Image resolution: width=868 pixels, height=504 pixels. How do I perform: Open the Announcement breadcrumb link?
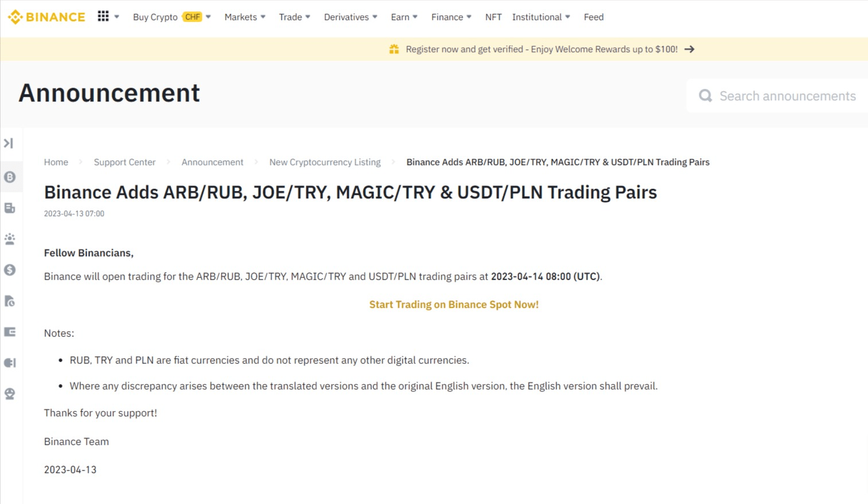click(212, 162)
